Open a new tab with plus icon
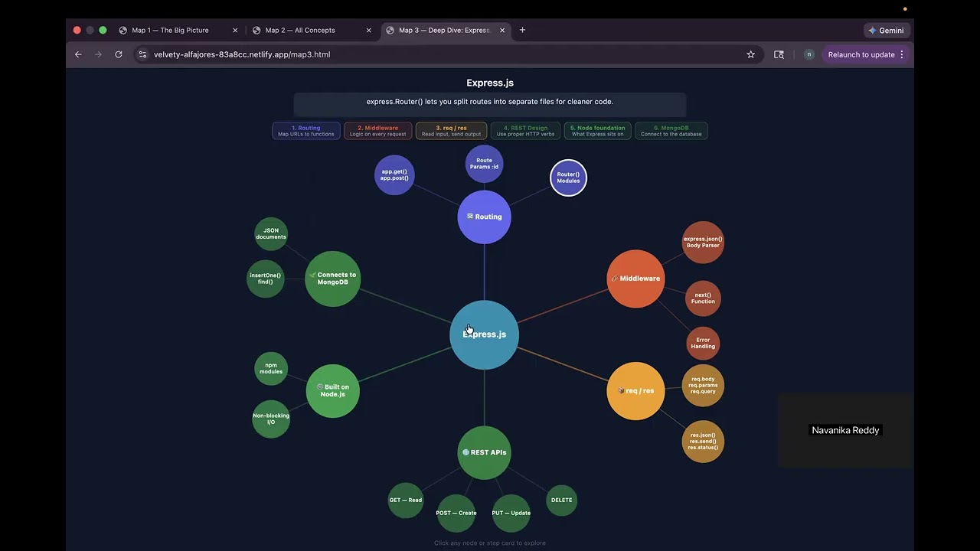The image size is (980, 551). pyautogui.click(x=523, y=30)
